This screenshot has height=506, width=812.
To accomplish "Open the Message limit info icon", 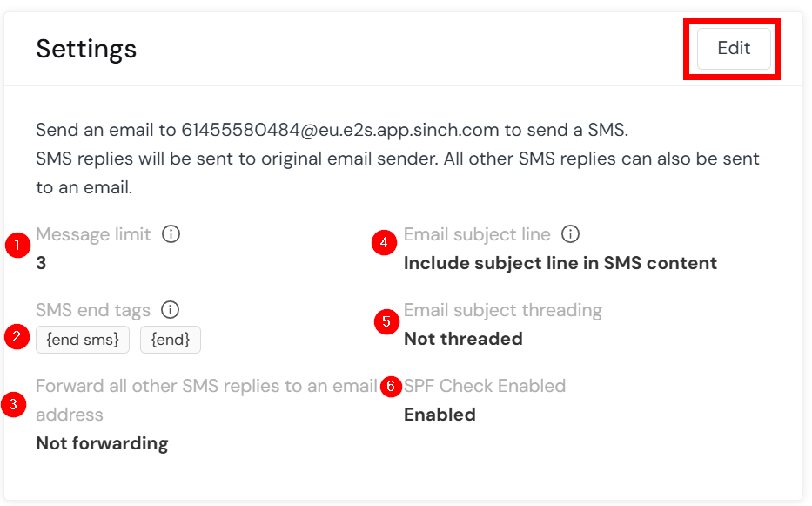I will tap(171, 233).
